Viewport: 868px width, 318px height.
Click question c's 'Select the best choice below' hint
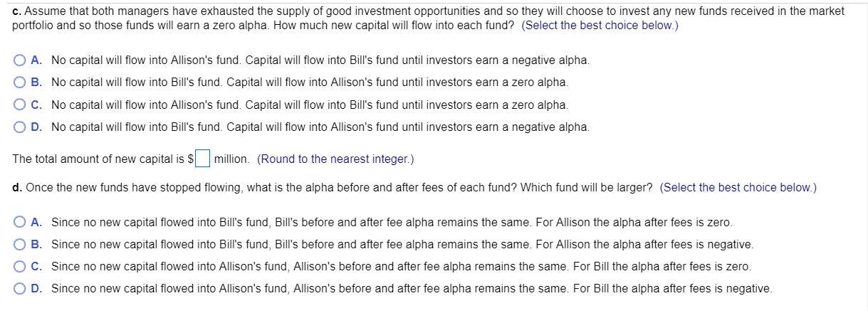tap(600, 25)
